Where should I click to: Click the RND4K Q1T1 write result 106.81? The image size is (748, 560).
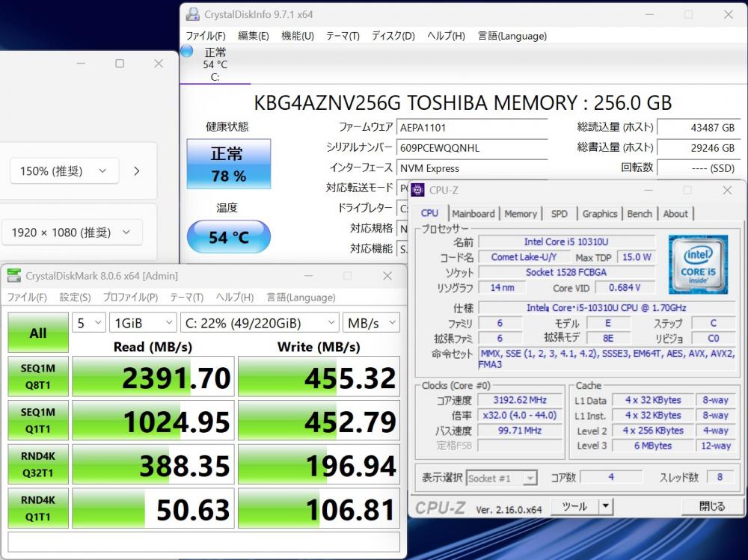319,508
